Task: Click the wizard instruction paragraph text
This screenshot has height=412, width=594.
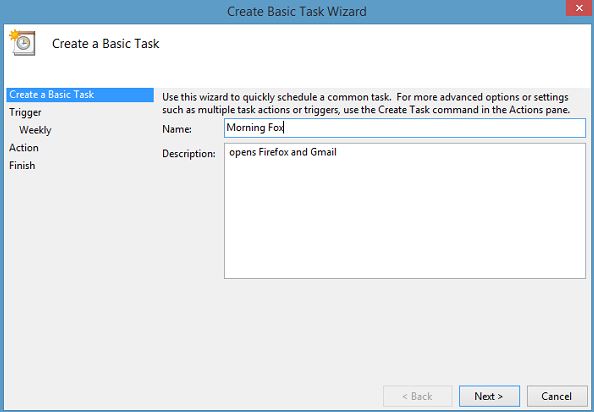Action: 366,103
